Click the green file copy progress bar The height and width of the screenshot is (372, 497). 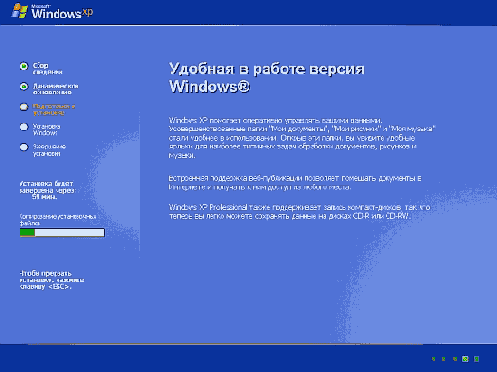tap(62, 233)
